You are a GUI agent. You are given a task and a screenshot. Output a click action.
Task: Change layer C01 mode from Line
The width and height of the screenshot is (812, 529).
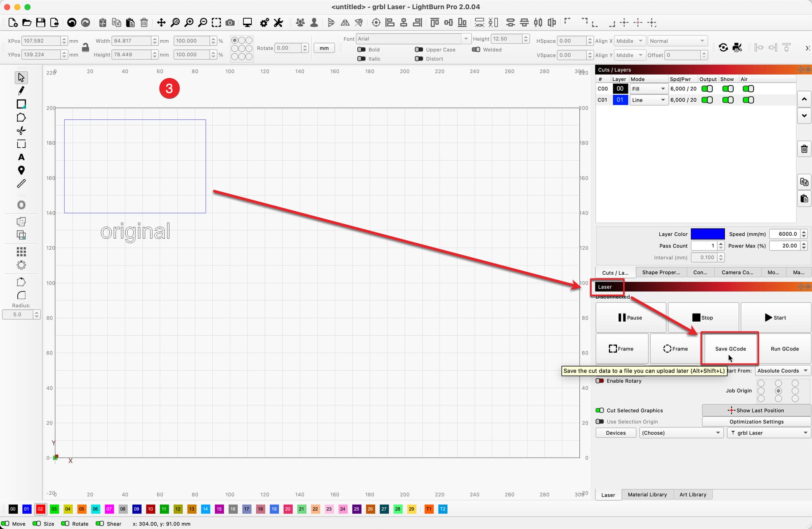click(649, 100)
